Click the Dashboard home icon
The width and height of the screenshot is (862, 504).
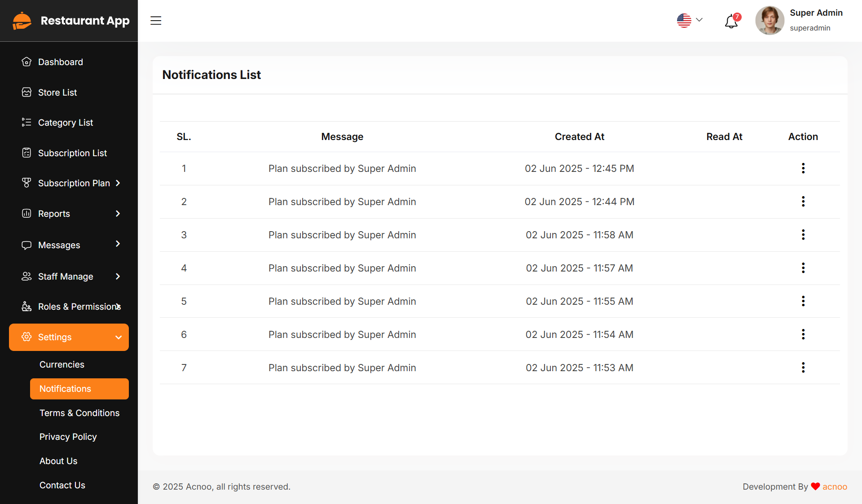click(26, 62)
